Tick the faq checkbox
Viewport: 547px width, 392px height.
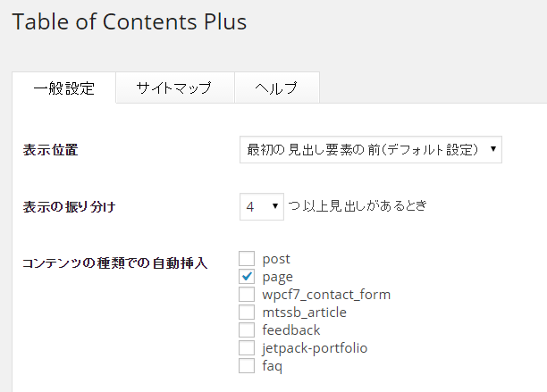click(248, 366)
